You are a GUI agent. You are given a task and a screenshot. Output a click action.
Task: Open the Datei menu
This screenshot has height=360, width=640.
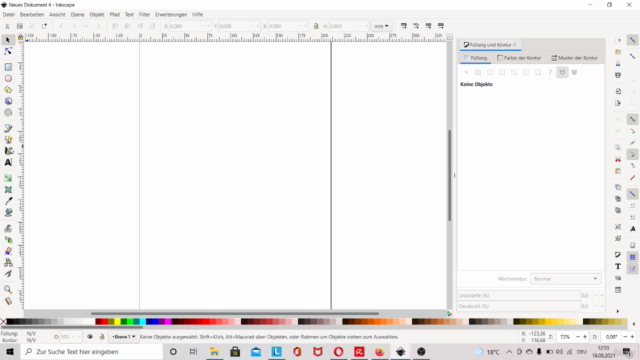tap(9, 15)
